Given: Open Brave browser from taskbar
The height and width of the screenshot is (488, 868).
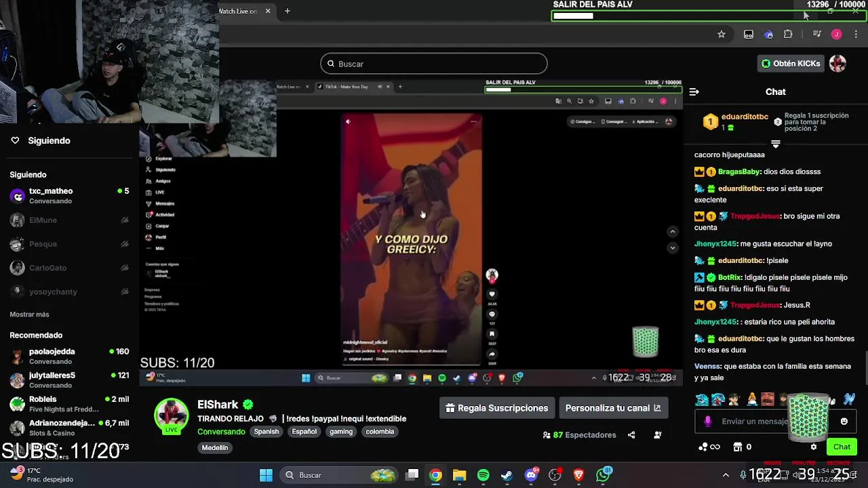Looking at the screenshot, I should click(x=578, y=475).
